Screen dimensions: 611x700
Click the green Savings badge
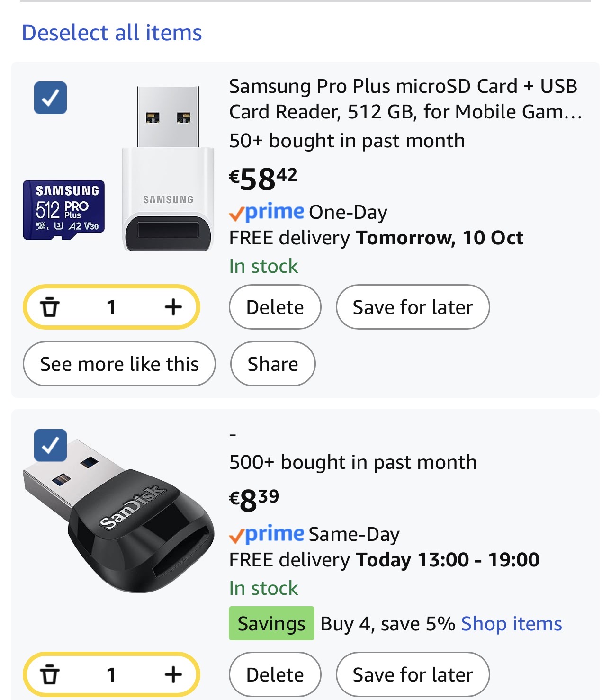tap(271, 624)
